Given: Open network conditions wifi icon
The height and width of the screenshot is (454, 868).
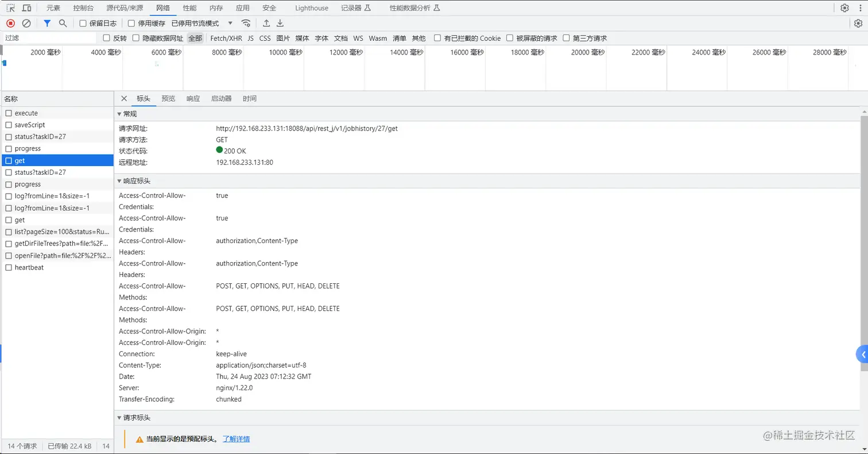Looking at the screenshot, I should click(x=246, y=23).
